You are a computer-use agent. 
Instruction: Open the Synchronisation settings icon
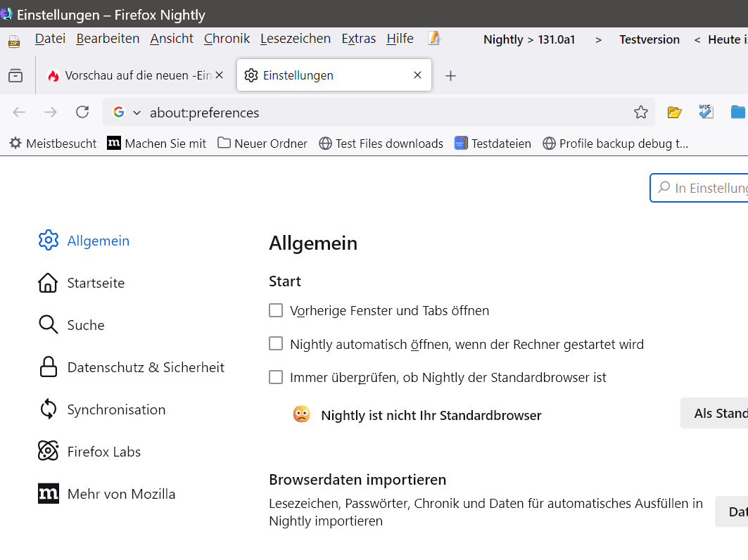click(x=48, y=409)
